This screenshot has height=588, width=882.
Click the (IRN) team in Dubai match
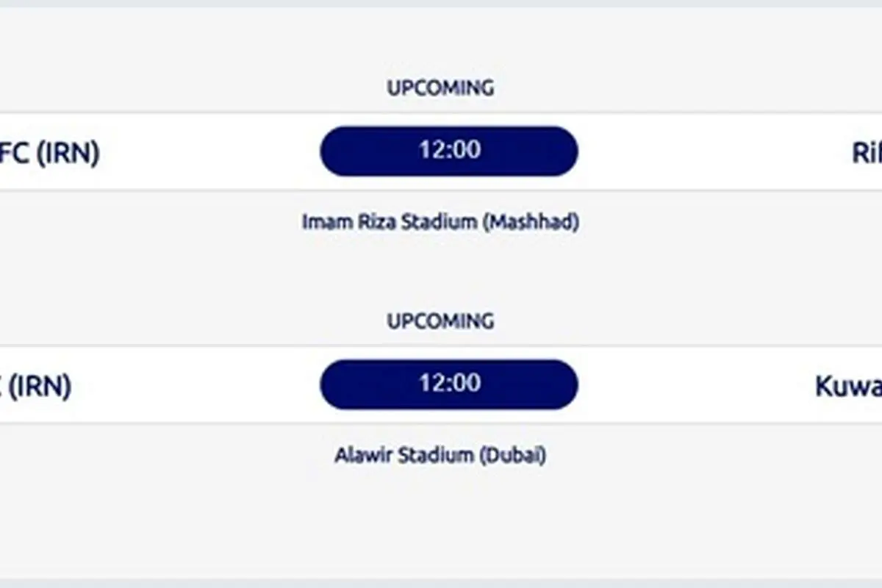click(x=36, y=386)
